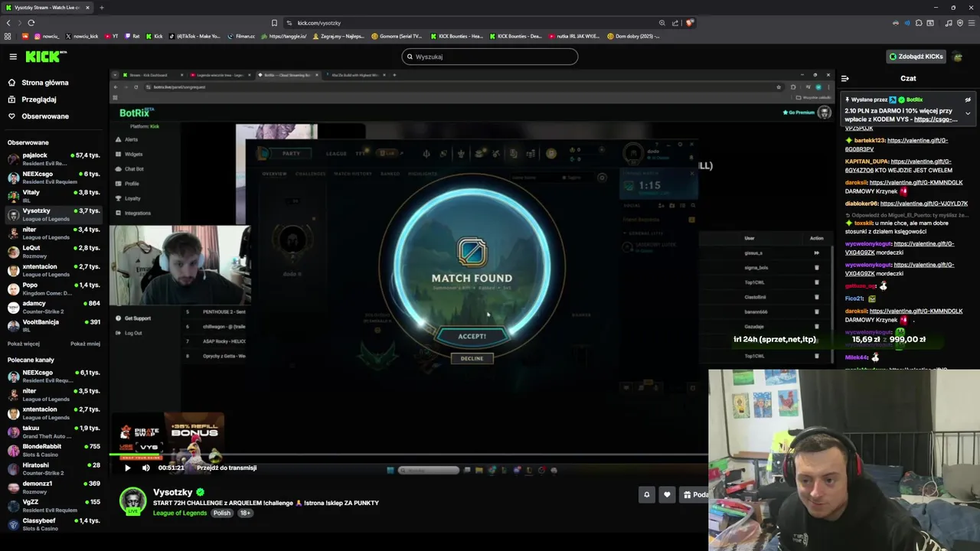Image resolution: width=980 pixels, height=551 pixels.
Task: Delete song request from banann666
Action: point(816,311)
